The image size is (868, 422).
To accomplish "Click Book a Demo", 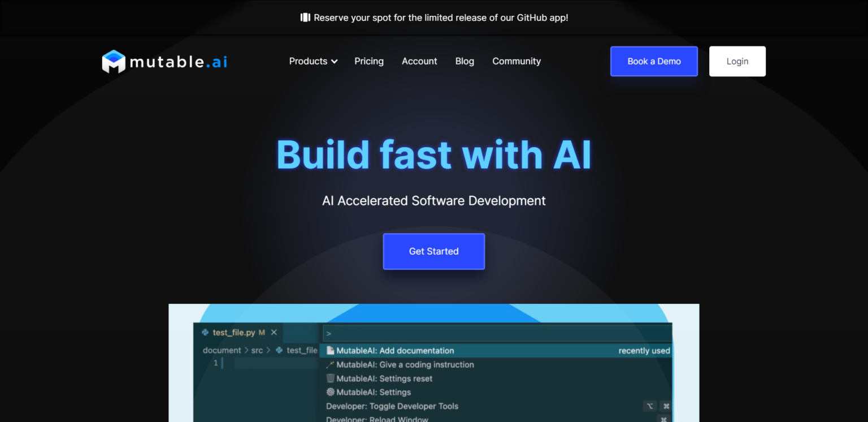I will click(654, 61).
